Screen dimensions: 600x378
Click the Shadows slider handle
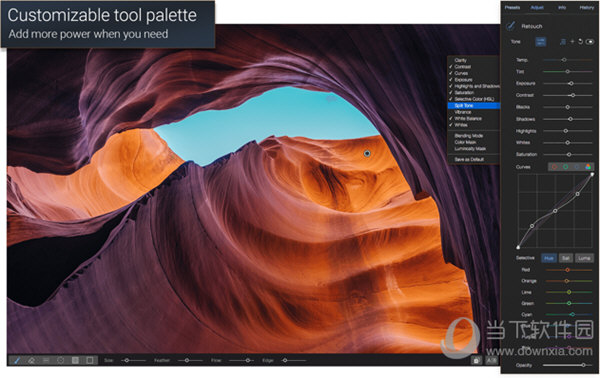click(x=570, y=119)
